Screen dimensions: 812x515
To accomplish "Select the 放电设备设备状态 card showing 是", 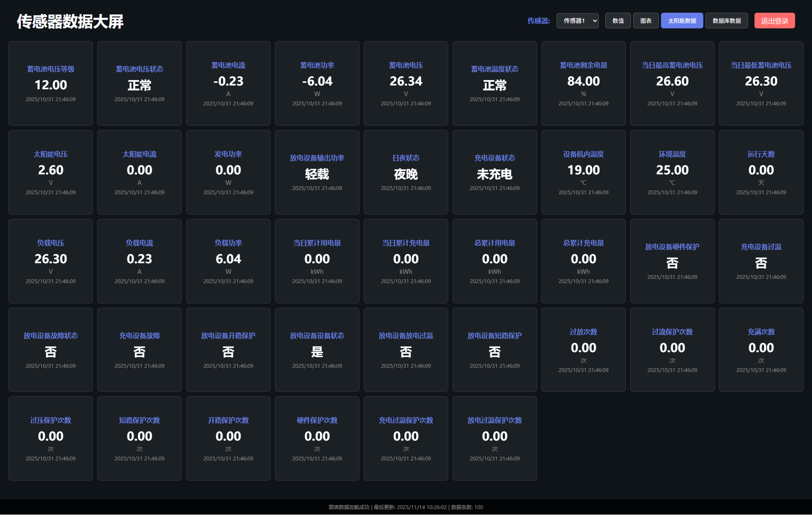I will click(x=317, y=350).
